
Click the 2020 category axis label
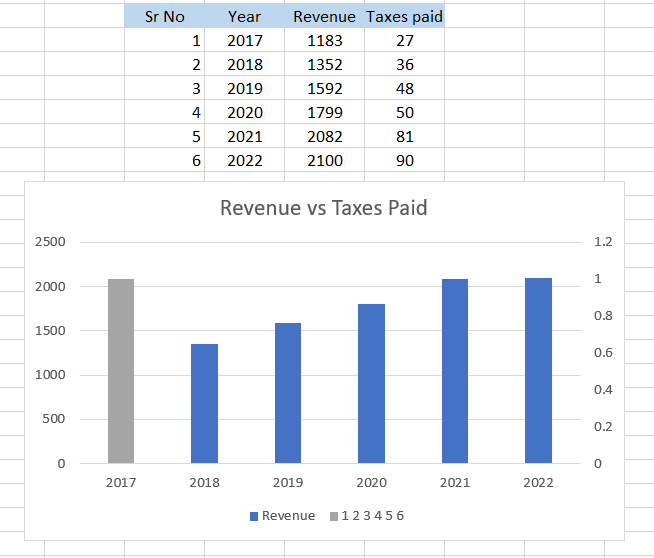pos(371,482)
